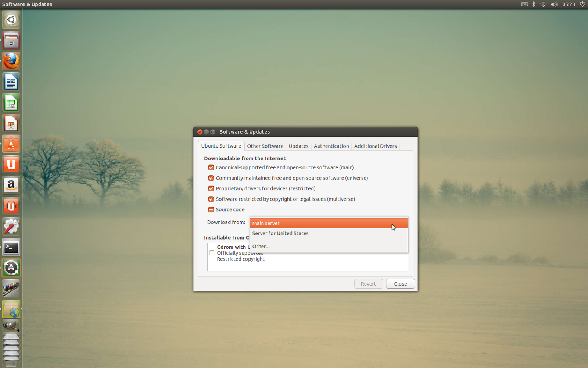Viewport: 588px width, 368px height.
Task: Open System Settings from the launcher
Action: (x=11, y=226)
